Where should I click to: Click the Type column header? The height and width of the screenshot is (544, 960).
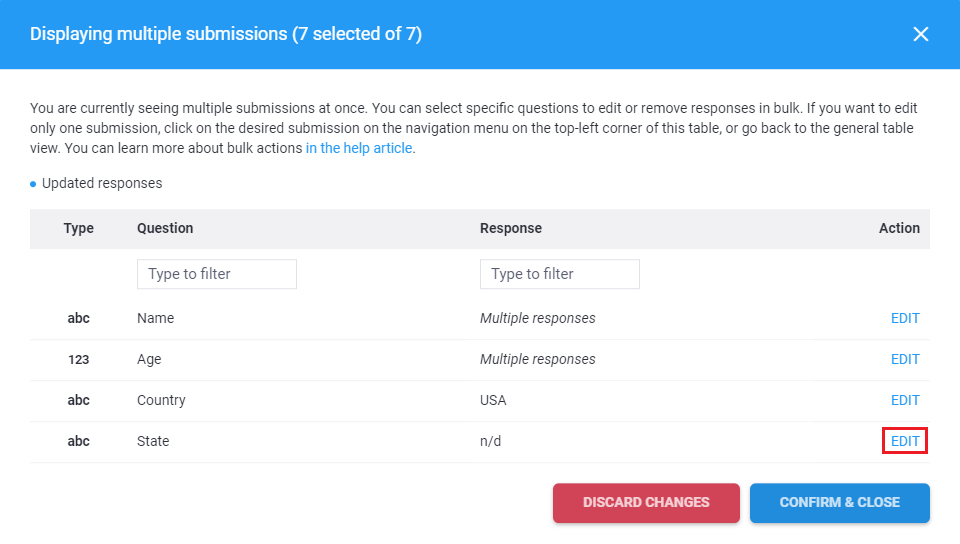pos(79,228)
